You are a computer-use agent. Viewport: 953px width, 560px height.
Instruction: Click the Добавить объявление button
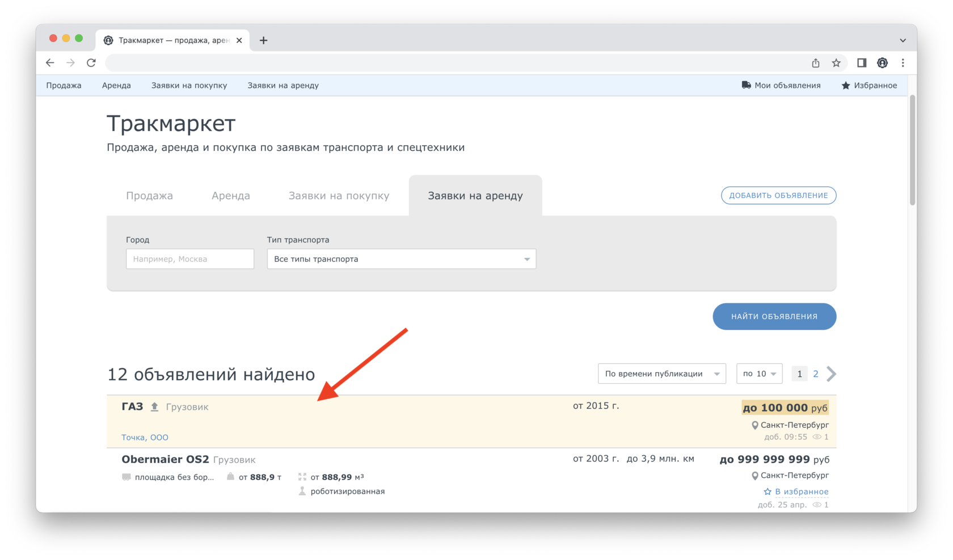click(x=778, y=196)
